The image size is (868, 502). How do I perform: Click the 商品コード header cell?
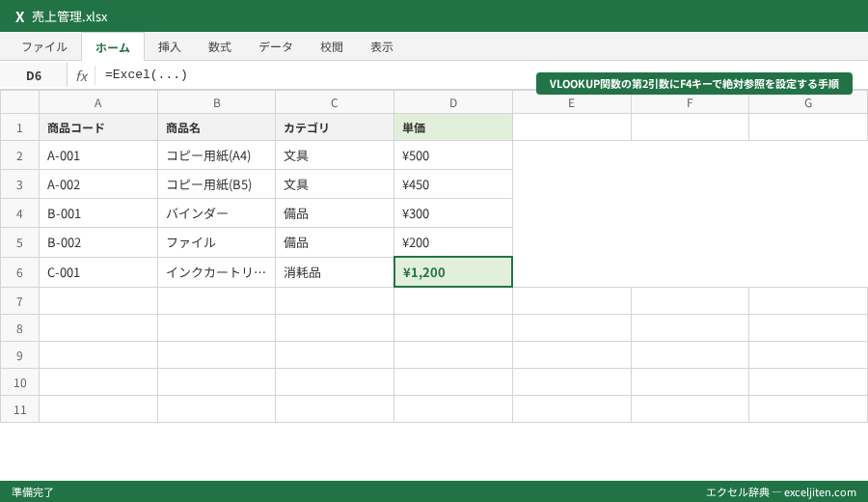point(98,127)
